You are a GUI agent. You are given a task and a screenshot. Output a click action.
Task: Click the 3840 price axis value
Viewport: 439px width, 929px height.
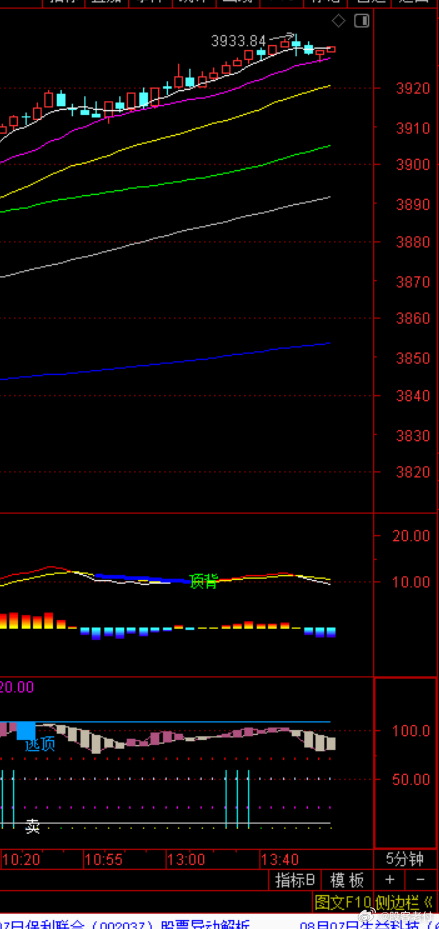click(x=412, y=396)
